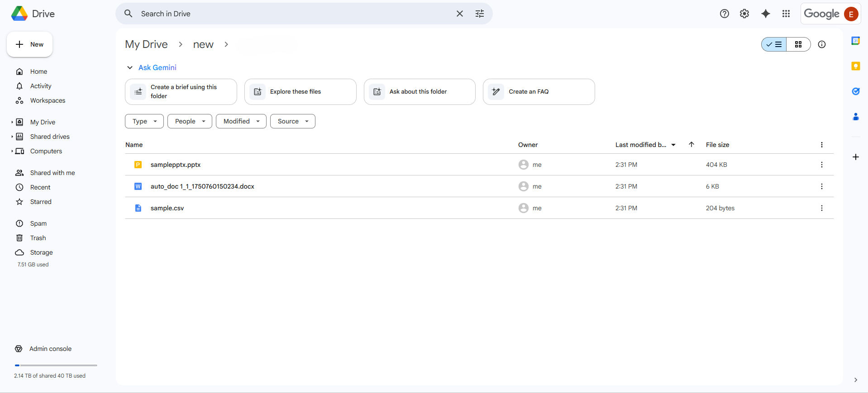Open column header more options menu
Screen dimensions: 868x393
(822, 145)
